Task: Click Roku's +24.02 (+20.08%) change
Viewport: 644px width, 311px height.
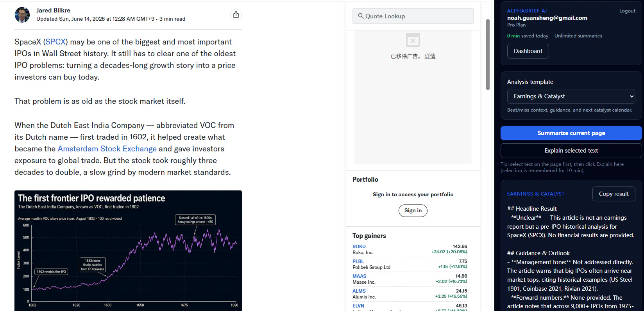Action: tap(449, 252)
